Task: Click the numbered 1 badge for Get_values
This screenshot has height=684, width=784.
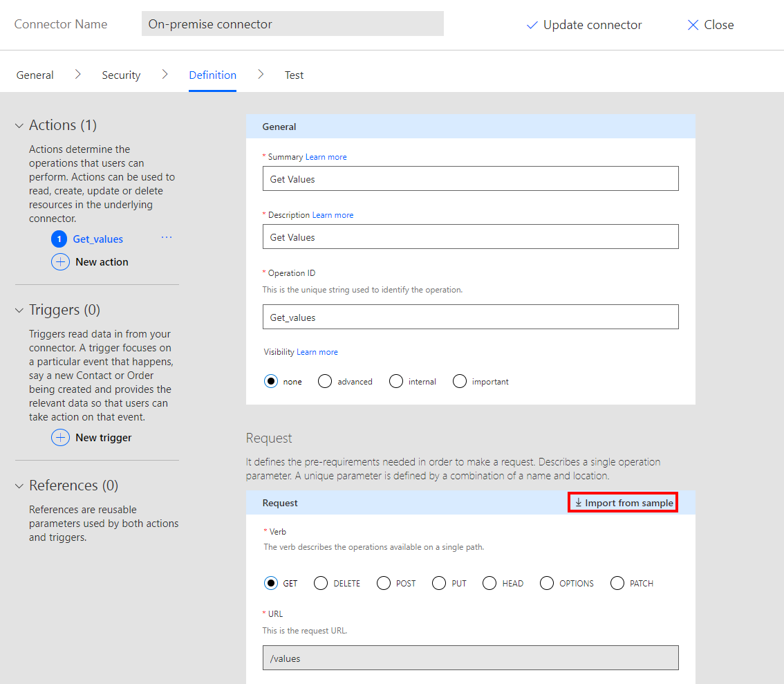Action: (x=59, y=239)
